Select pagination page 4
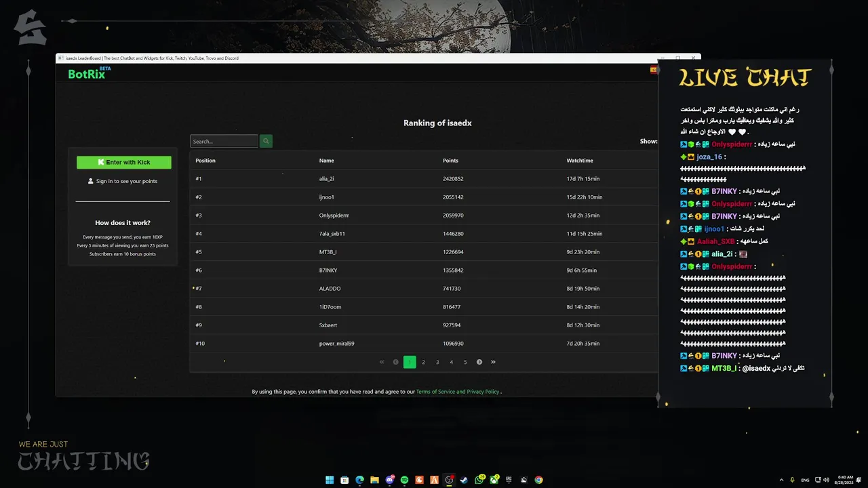 [451, 362]
